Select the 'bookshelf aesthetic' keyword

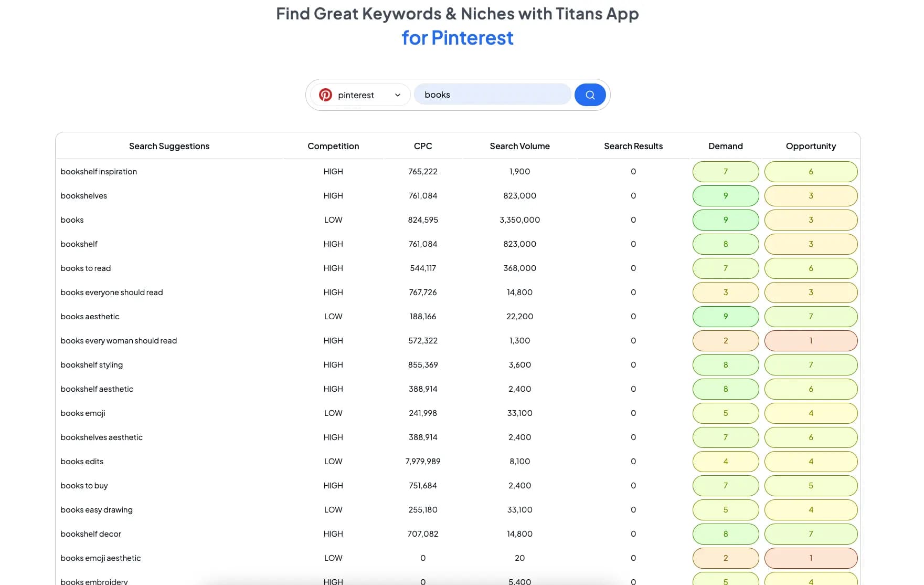pyautogui.click(x=97, y=389)
